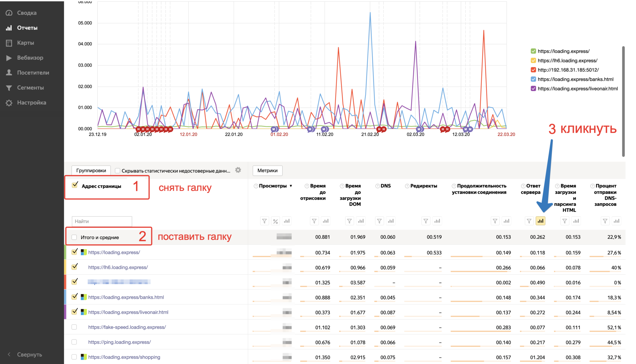Viewport: 636px width, 364px height.
Task: Click the Настройка gear icon in sidebar
Action: pos(9,103)
